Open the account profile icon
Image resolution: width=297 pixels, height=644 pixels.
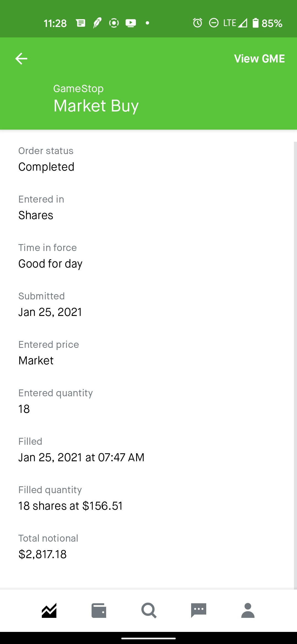click(248, 610)
